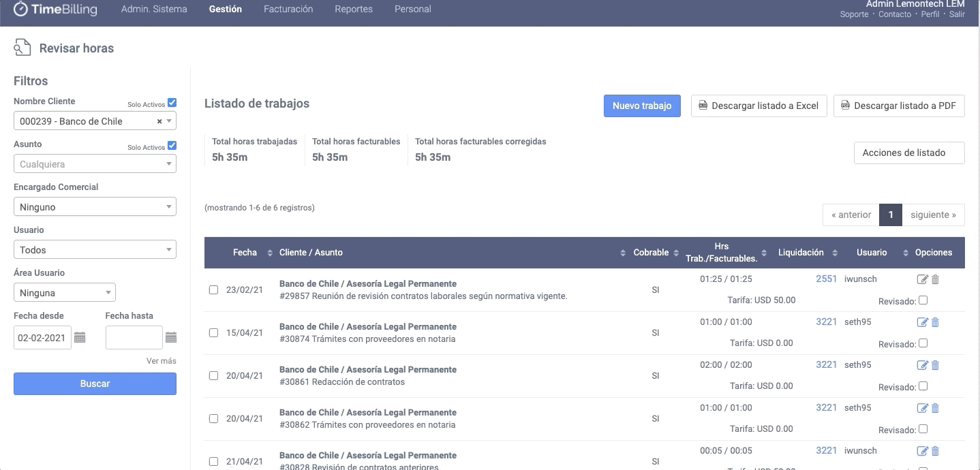Delete work entry #30828

935,451
